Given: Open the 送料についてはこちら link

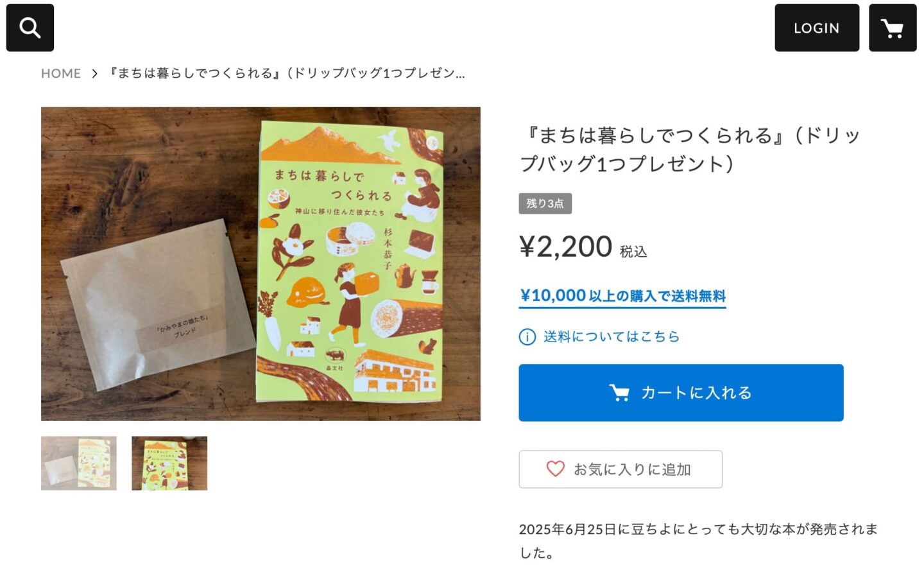Looking at the screenshot, I should (x=612, y=336).
